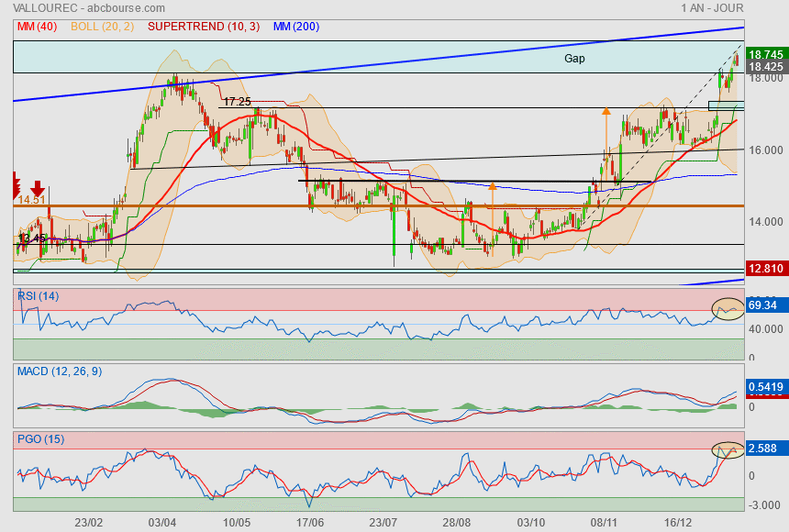The height and width of the screenshot is (532, 789).
Task: Click the PGO value 2.588 tag
Action: point(765,448)
